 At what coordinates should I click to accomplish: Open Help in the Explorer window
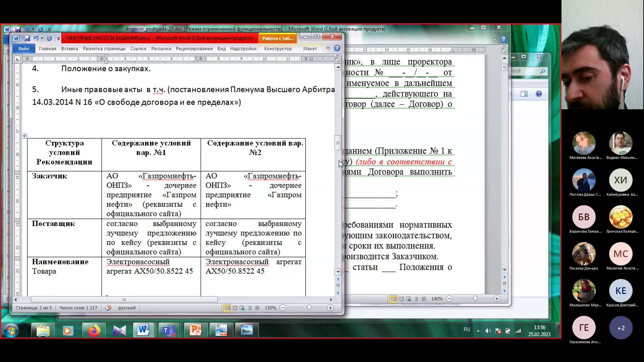pyautogui.click(x=539, y=94)
